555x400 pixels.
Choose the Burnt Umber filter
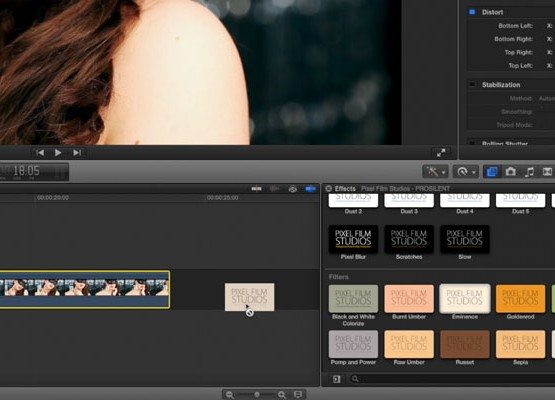click(x=409, y=299)
